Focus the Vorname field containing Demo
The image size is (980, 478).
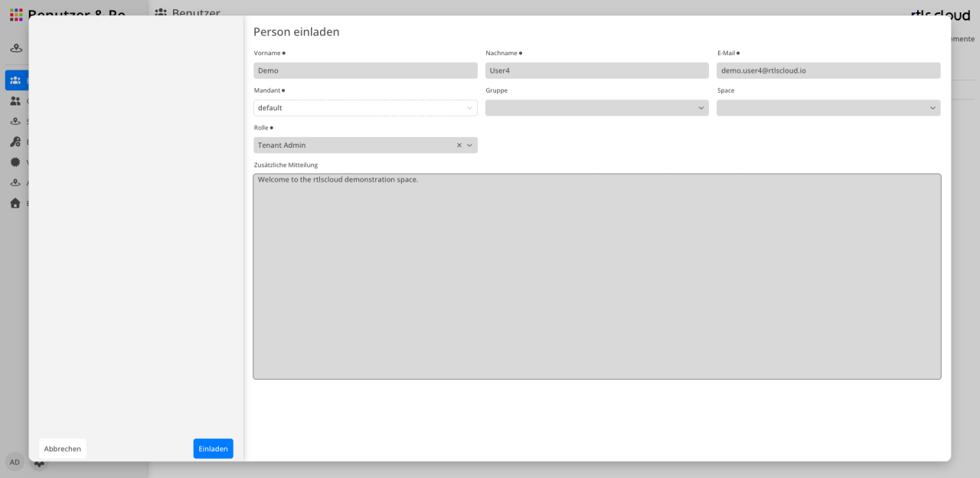(x=365, y=70)
